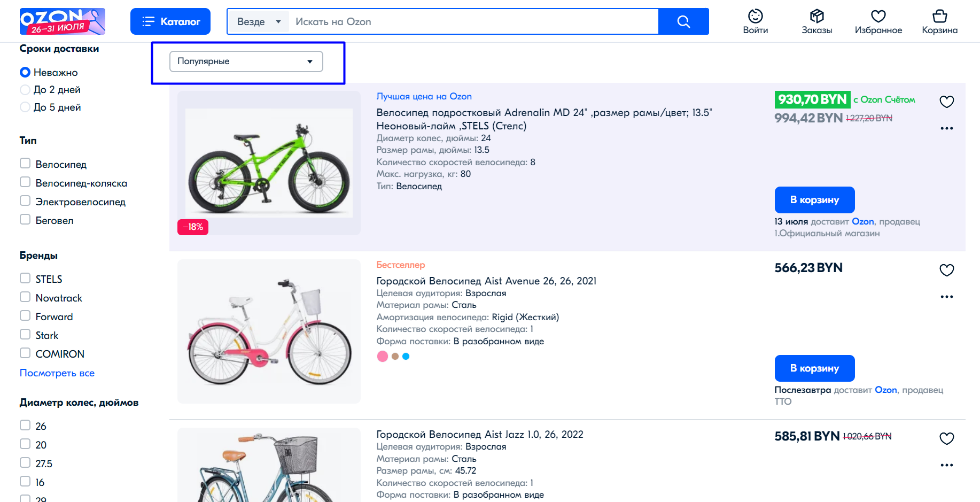The image size is (980, 502).
Task: Add Adrenalin MD bike to favorites
Action: click(x=946, y=102)
